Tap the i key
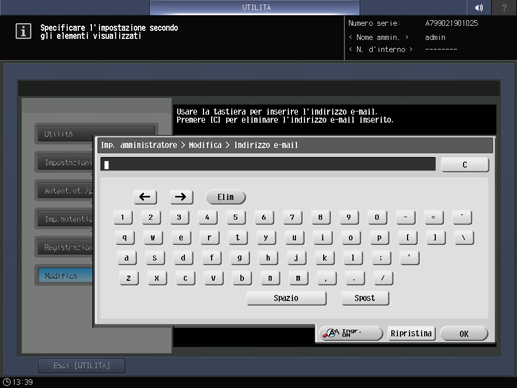 click(323, 238)
